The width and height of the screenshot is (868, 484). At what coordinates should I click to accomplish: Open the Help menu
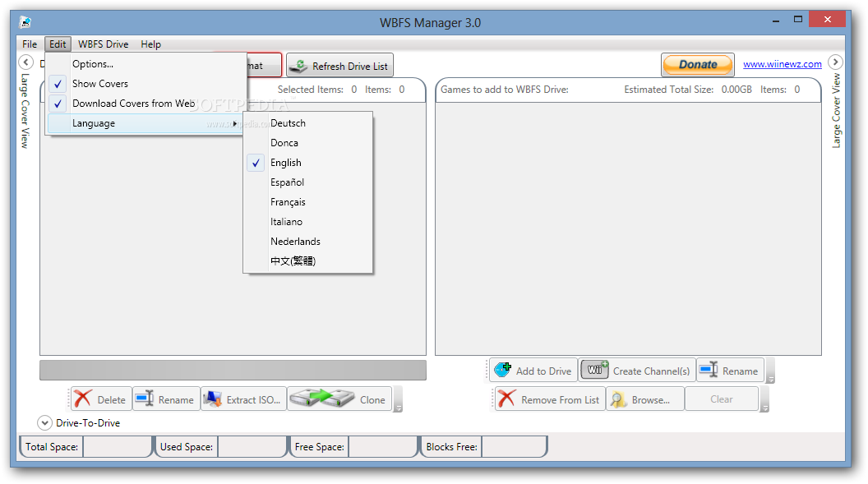click(150, 44)
